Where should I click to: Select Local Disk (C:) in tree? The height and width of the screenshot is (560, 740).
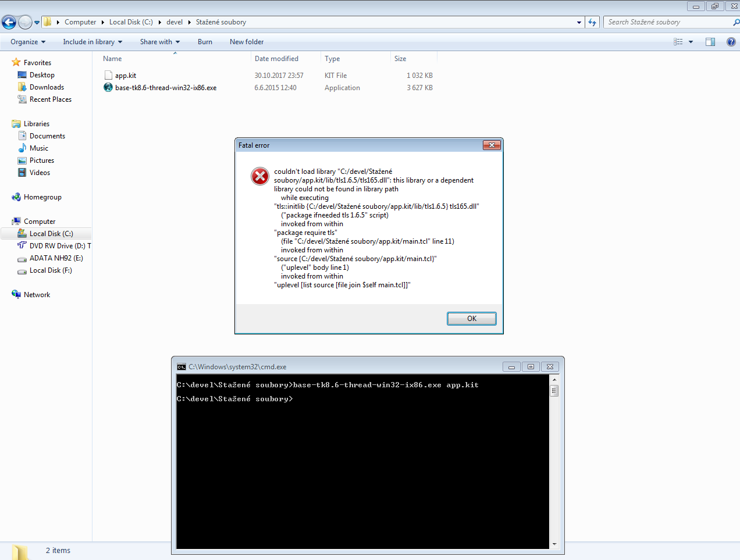click(51, 234)
